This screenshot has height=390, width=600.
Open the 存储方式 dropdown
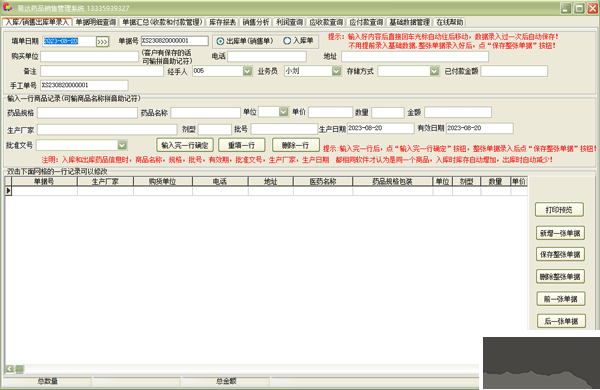tap(434, 71)
